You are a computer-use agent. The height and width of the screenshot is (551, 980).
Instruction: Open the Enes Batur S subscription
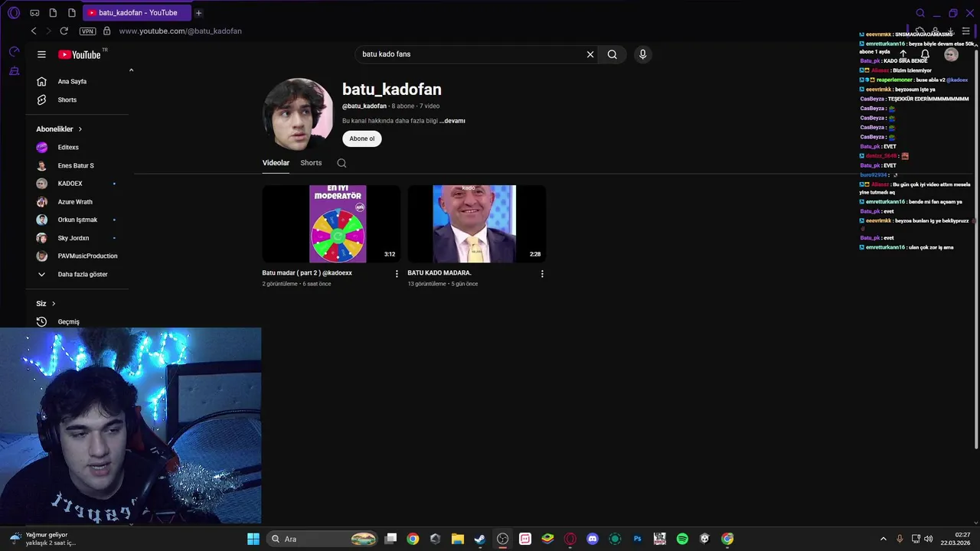[x=77, y=165]
